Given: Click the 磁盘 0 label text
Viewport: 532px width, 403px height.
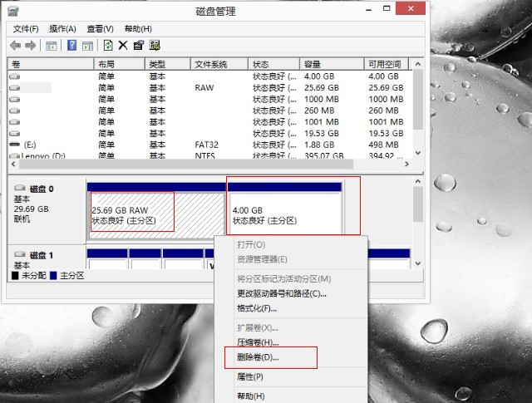Looking at the screenshot, I should coord(42,189).
